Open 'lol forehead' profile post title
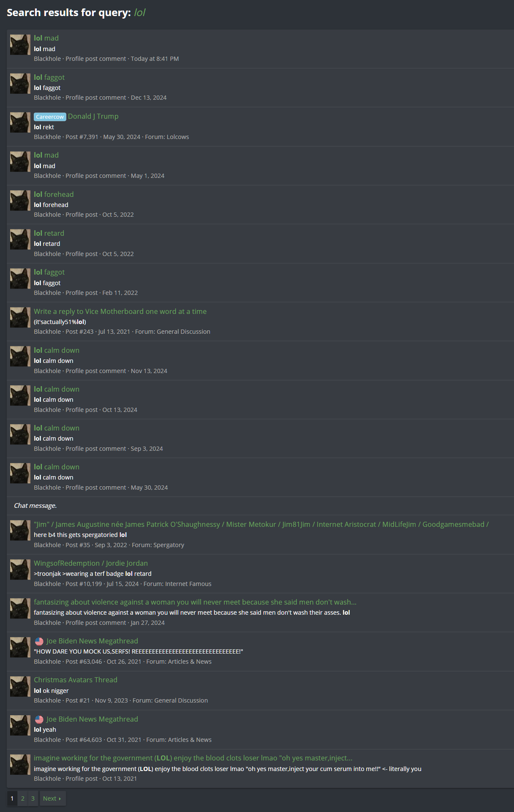Screen dimensions: 514x812 [x=54, y=194]
